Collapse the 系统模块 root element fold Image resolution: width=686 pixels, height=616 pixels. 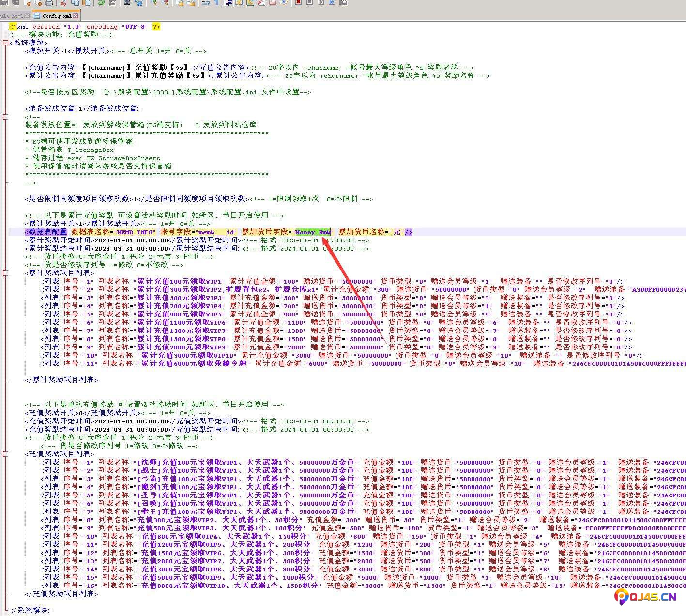click(x=5, y=43)
